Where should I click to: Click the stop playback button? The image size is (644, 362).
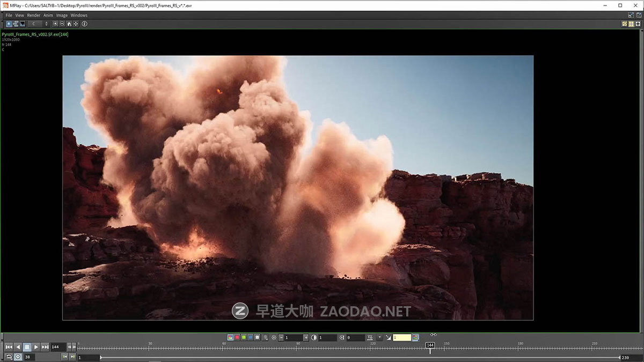tap(27, 347)
